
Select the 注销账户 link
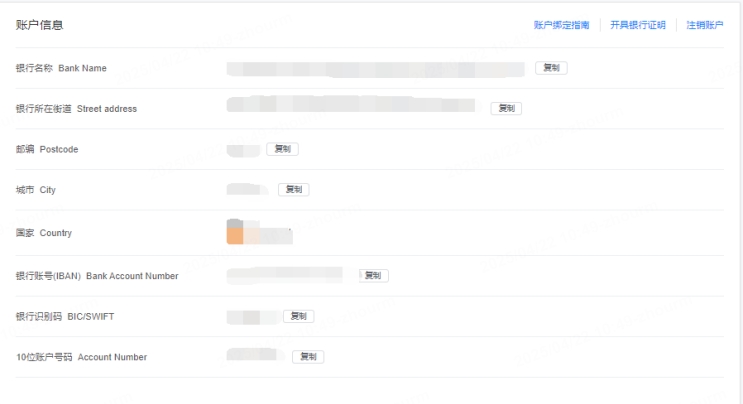point(705,25)
